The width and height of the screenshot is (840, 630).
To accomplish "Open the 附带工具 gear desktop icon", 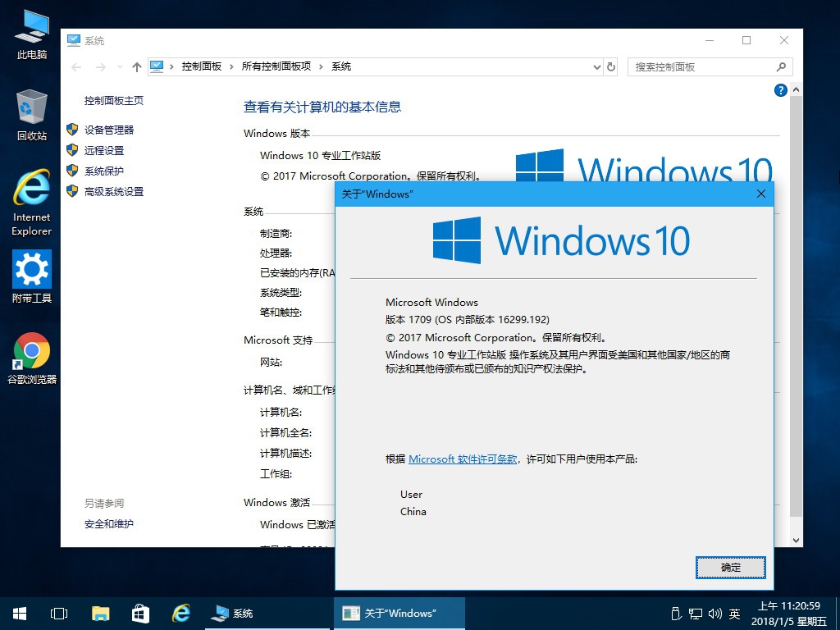I will click(x=32, y=277).
